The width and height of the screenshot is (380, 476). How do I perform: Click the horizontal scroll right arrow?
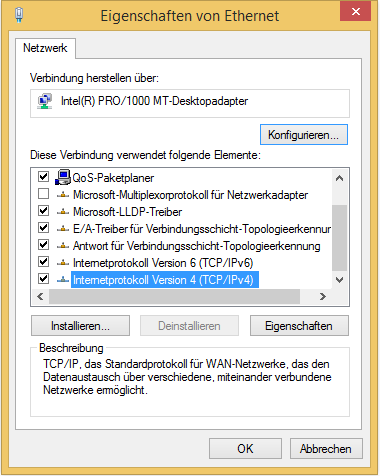coord(323,296)
